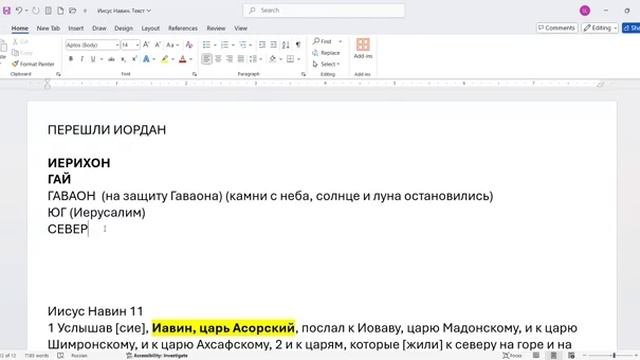The image size is (640, 360).
Task: Open the font color dropdown arrow
Action: click(x=191, y=60)
